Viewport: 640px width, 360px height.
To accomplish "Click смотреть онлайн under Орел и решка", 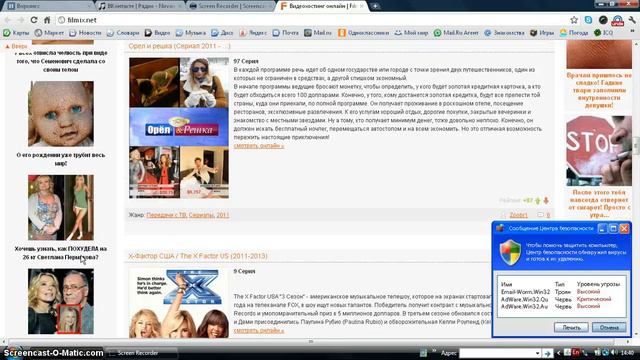I will (x=259, y=146).
